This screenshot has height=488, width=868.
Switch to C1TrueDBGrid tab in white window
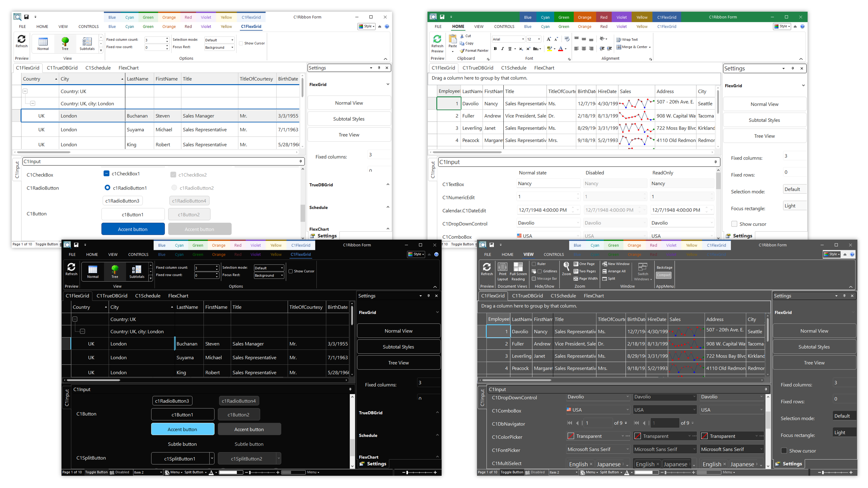point(62,68)
